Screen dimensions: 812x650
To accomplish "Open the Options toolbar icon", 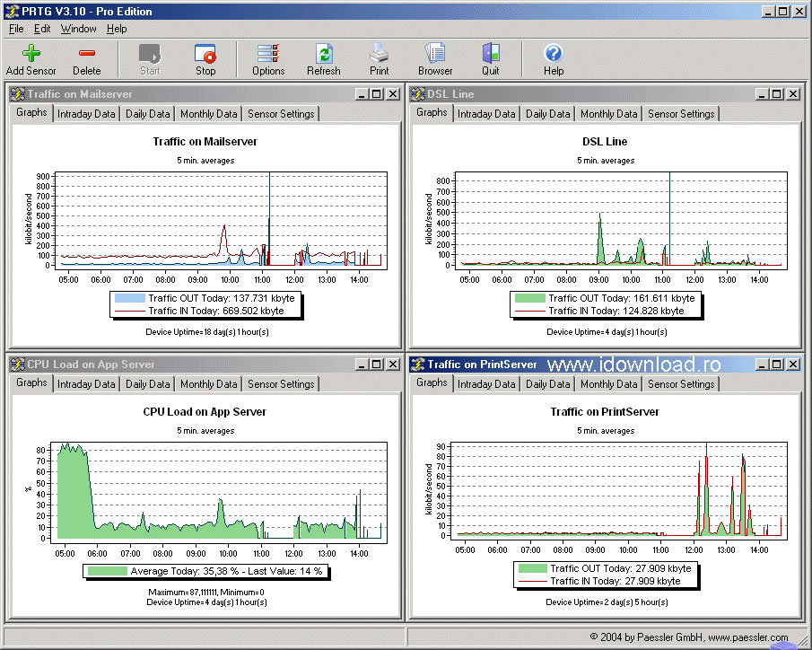I will tap(268, 53).
